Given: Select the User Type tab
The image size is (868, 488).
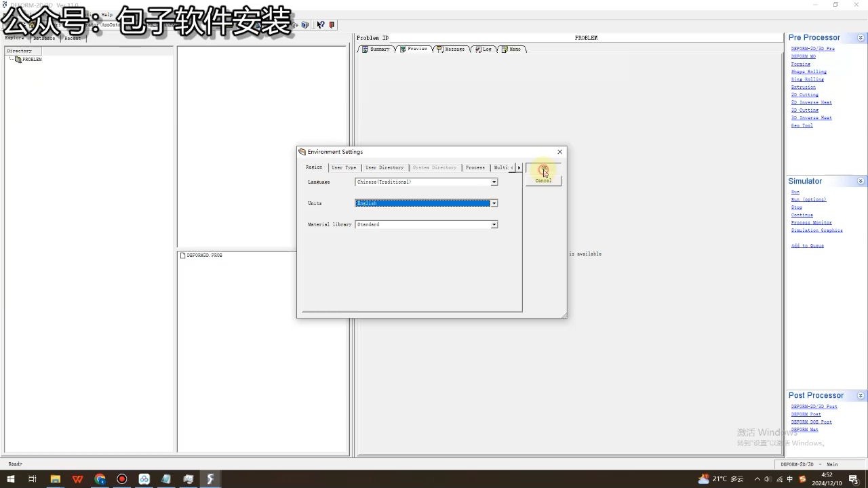Looking at the screenshot, I should (344, 167).
